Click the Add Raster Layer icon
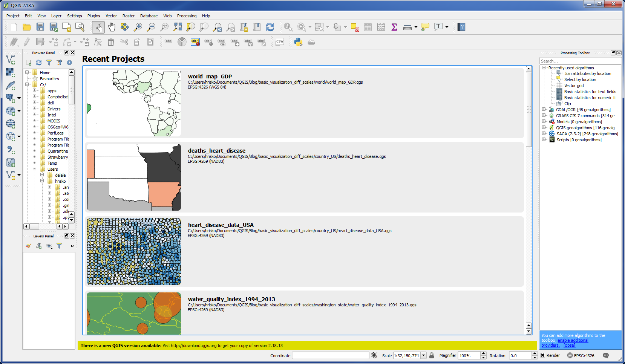625x364 pixels. coord(11,72)
